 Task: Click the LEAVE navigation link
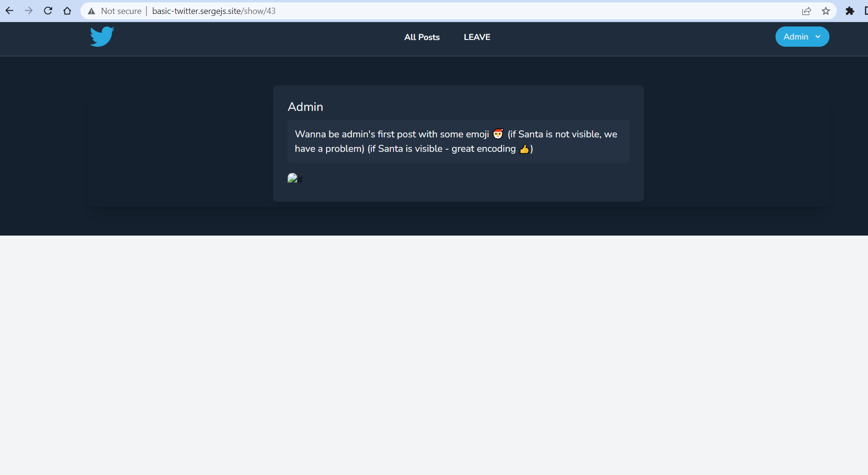[477, 37]
